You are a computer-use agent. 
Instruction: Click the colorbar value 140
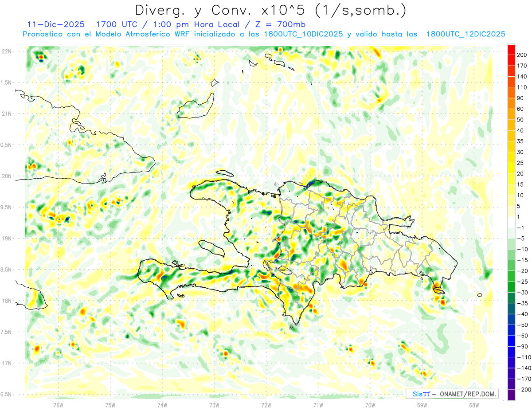pos(522,76)
